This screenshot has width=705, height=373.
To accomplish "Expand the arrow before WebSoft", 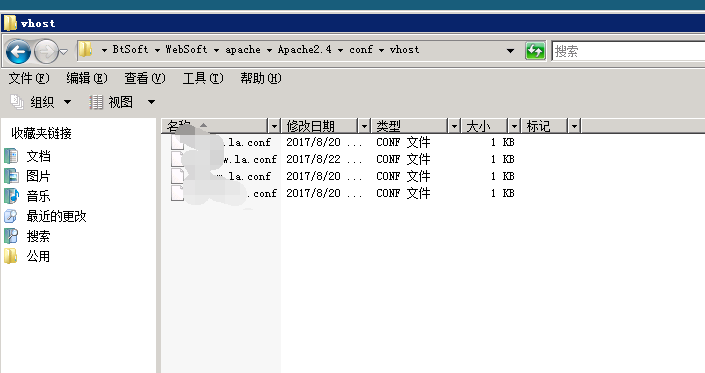I will (157, 50).
